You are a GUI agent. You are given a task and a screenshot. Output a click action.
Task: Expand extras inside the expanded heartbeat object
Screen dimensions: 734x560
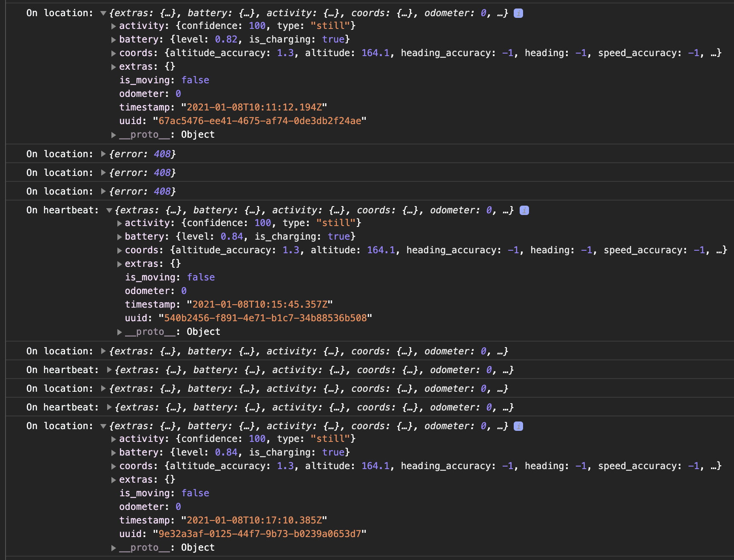point(119,264)
